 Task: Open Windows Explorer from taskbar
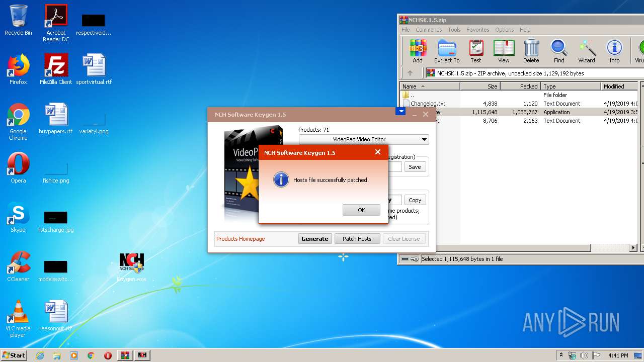[x=57, y=355]
